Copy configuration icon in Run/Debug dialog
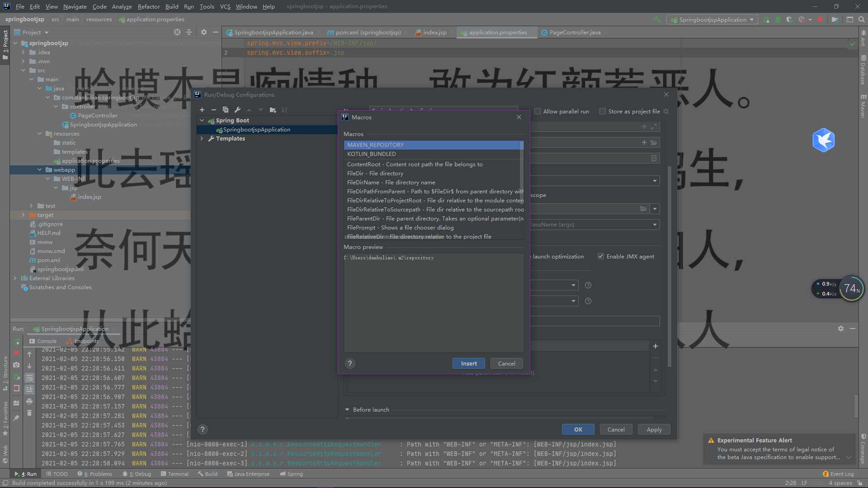The width and height of the screenshot is (868, 488). point(226,110)
